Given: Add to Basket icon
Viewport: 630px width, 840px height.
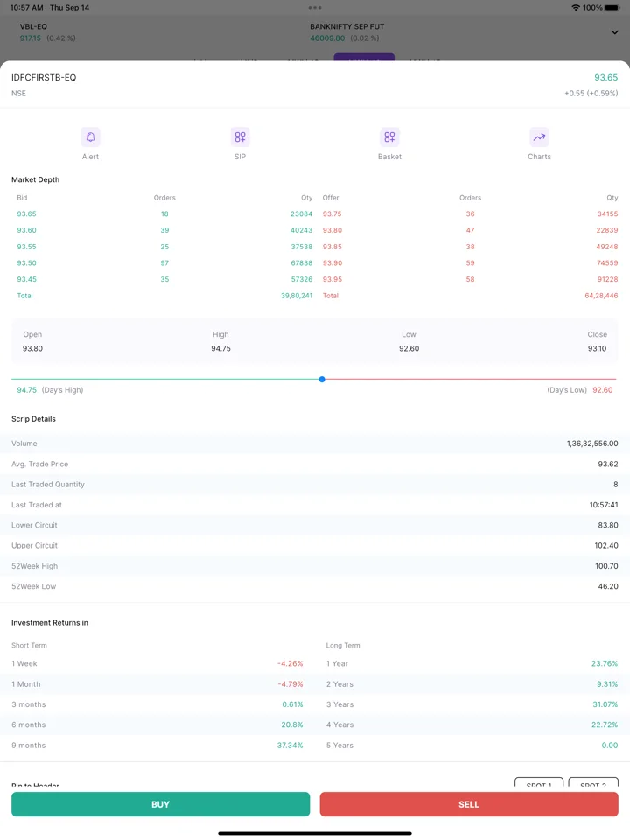Looking at the screenshot, I should point(389,137).
